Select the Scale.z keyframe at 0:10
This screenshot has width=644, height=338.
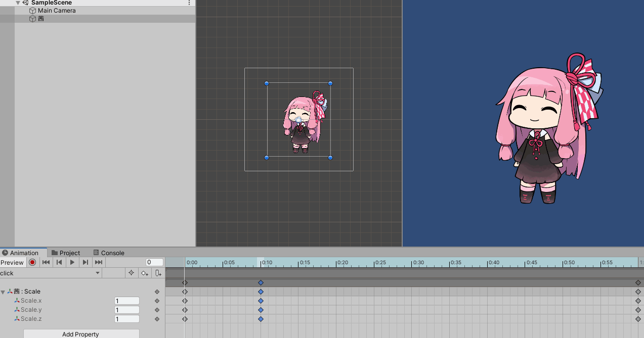click(x=261, y=319)
